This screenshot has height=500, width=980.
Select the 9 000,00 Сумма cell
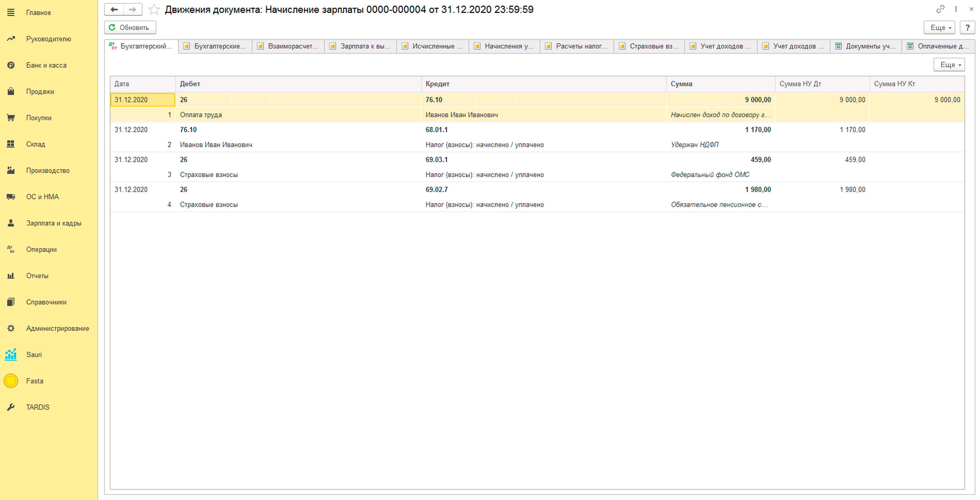tap(721, 100)
